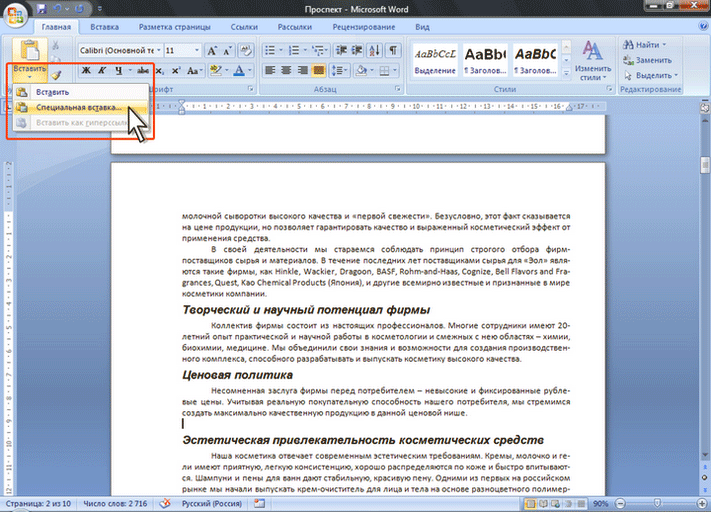Apply font color red A
This screenshot has width=711, height=512.
(239, 70)
